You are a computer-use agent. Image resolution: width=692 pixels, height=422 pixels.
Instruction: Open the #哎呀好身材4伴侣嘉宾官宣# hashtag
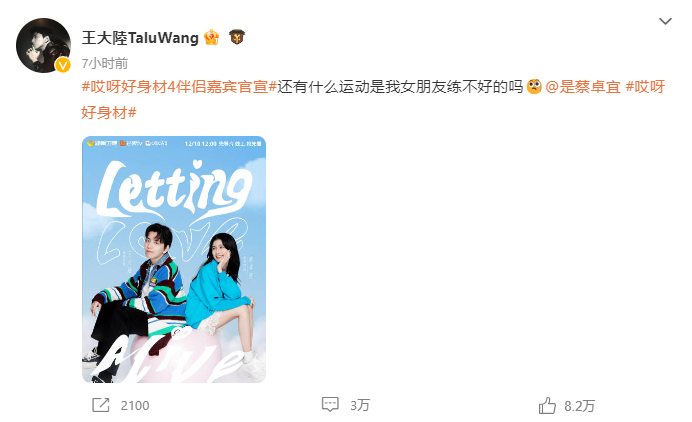pyautogui.click(x=179, y=87)
